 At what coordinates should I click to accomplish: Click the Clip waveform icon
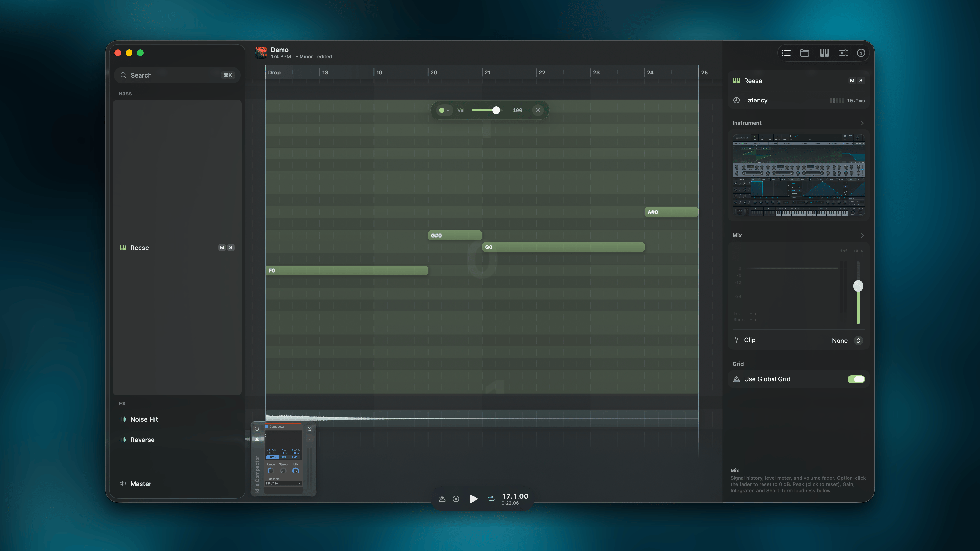point(736,340)
